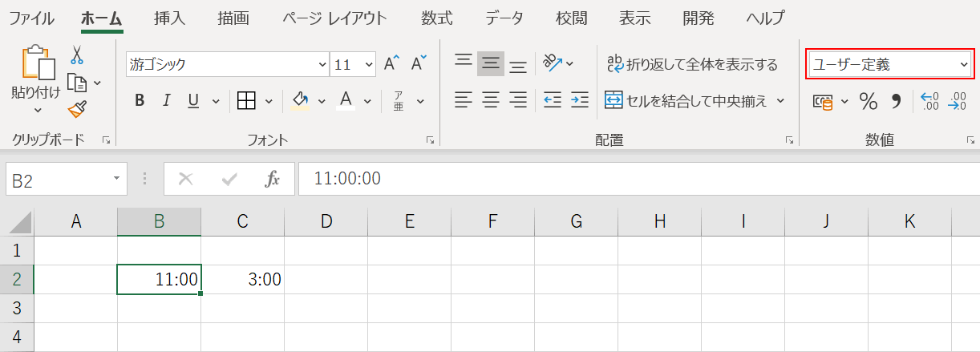Toggle center text alignment
The width and height of the screenshot is (980, 352).
point(491,100)
